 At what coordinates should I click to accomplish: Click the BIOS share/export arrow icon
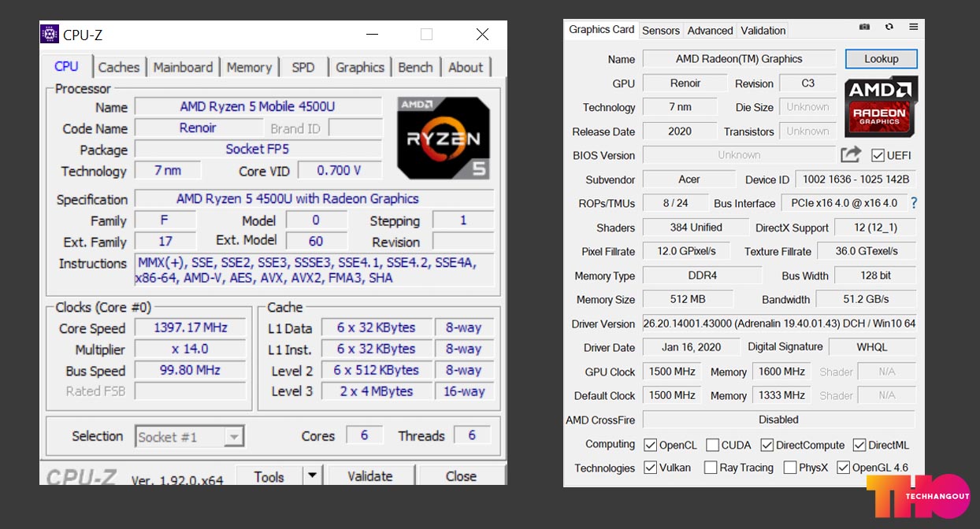(851, 154)
